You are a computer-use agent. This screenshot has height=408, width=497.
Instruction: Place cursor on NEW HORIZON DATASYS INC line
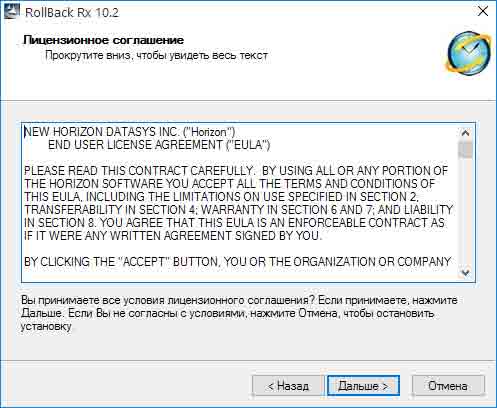tap(130, 132)
